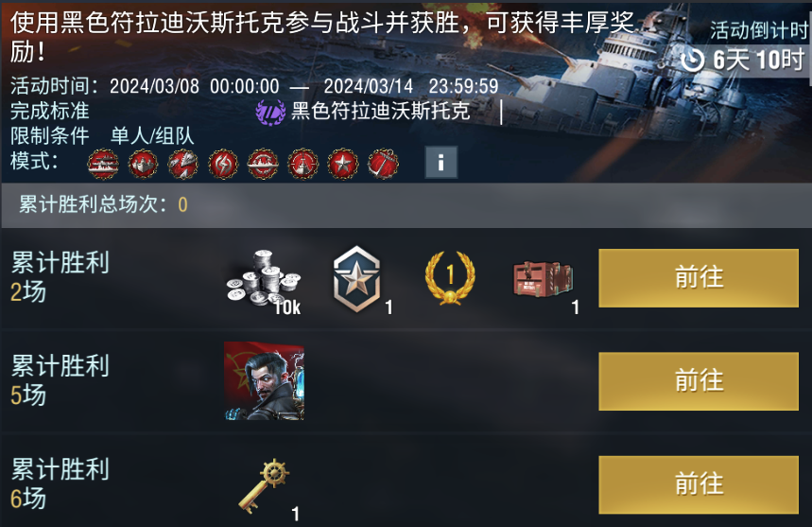This screenshot has width=812, height=527.
Task: Tap the purple 黑色符拉迪沃斯托克 ship badge
Action: point(270,112)
